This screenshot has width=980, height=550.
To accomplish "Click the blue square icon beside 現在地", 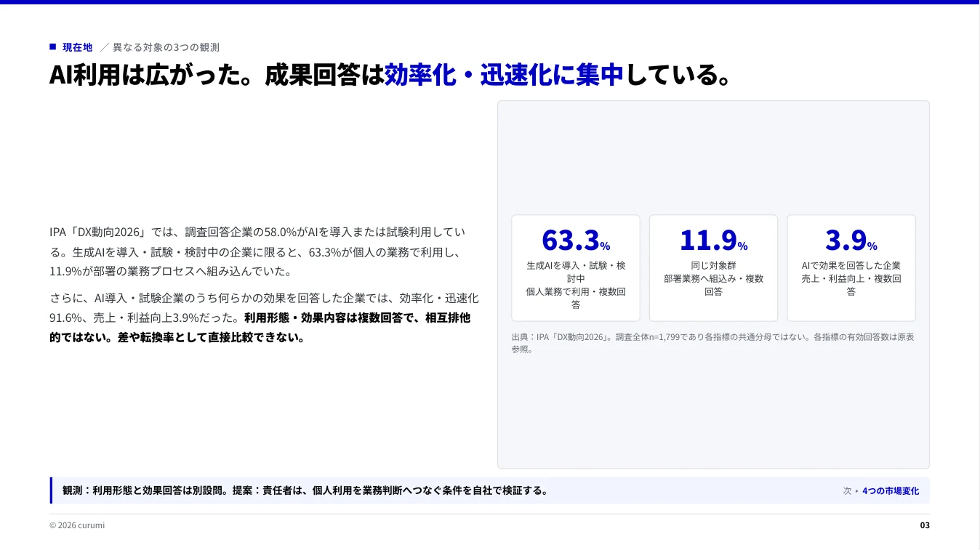I will tap(52, 46).
